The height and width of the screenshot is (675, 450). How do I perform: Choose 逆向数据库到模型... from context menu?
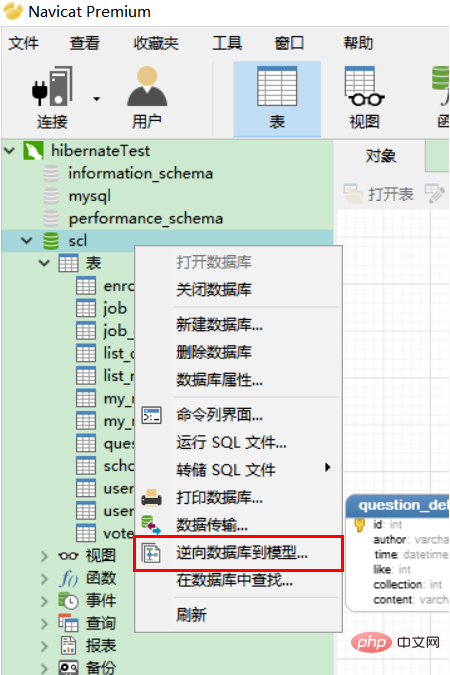coord(239,553)
